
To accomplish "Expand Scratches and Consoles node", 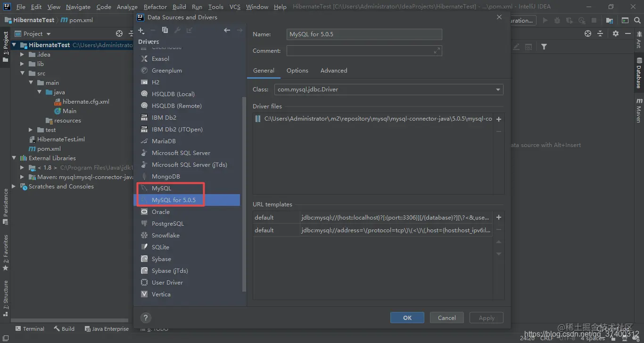I will [x=14, y=187].
